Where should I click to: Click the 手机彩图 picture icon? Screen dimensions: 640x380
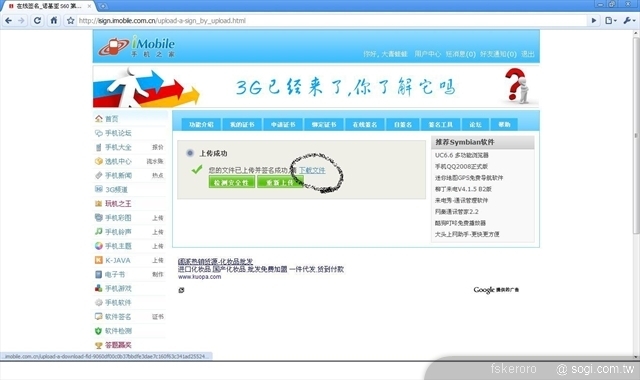(x=99, y=218)
